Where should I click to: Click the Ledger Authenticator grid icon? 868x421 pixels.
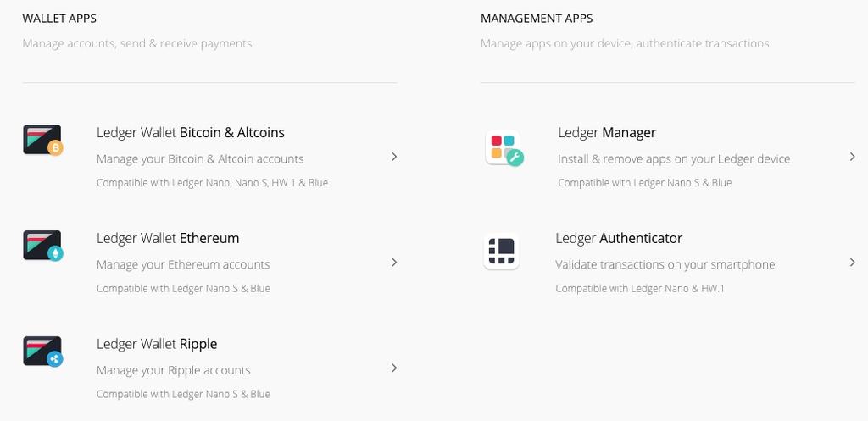pyautogui.click(x=502, y=252)
